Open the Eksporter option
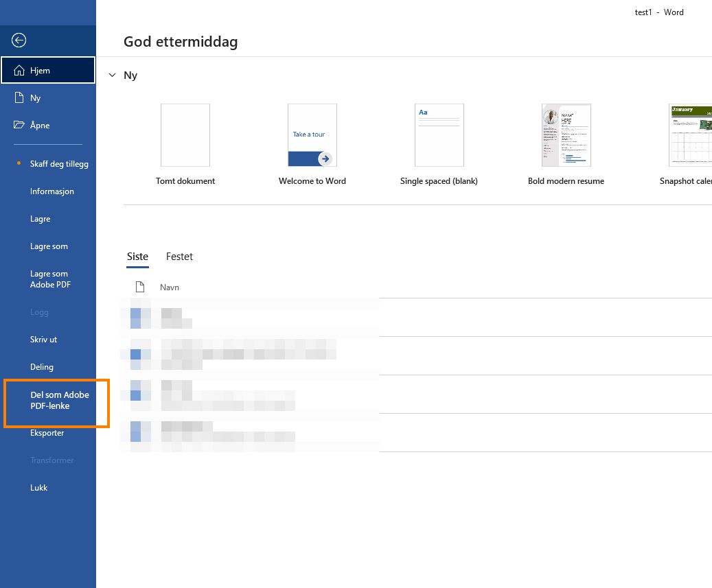 47,432
